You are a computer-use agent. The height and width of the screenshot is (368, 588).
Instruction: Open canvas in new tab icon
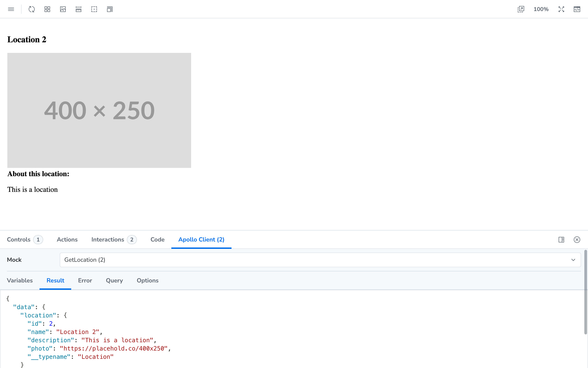(x=521, y=9)
